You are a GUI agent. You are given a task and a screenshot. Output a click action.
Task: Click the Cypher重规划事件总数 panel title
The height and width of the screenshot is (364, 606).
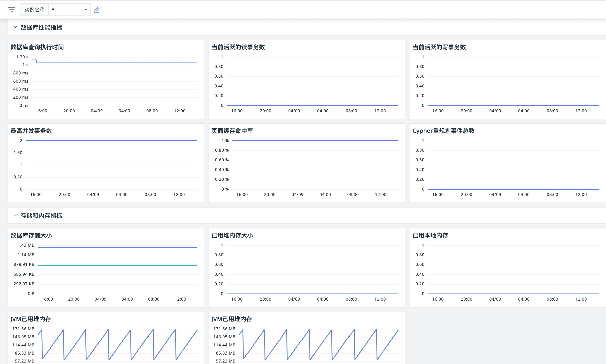(x=443, y=131)
